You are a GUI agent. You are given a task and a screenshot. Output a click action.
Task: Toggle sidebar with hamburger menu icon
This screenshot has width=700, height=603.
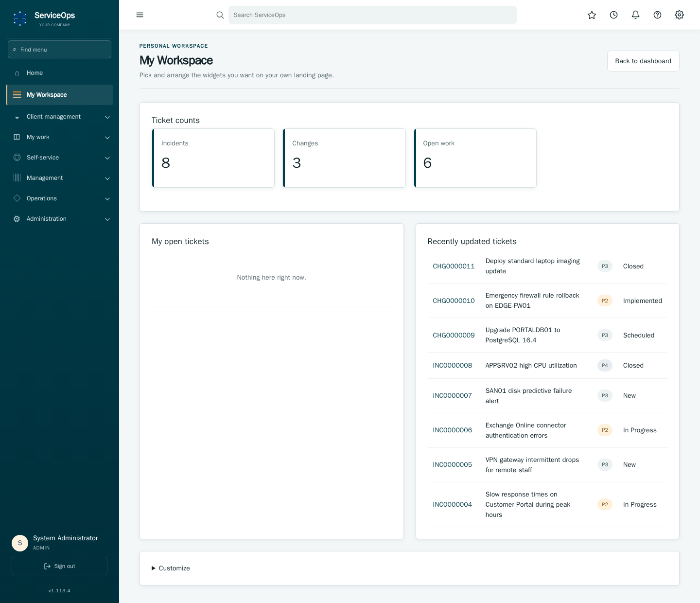point(140,15)
